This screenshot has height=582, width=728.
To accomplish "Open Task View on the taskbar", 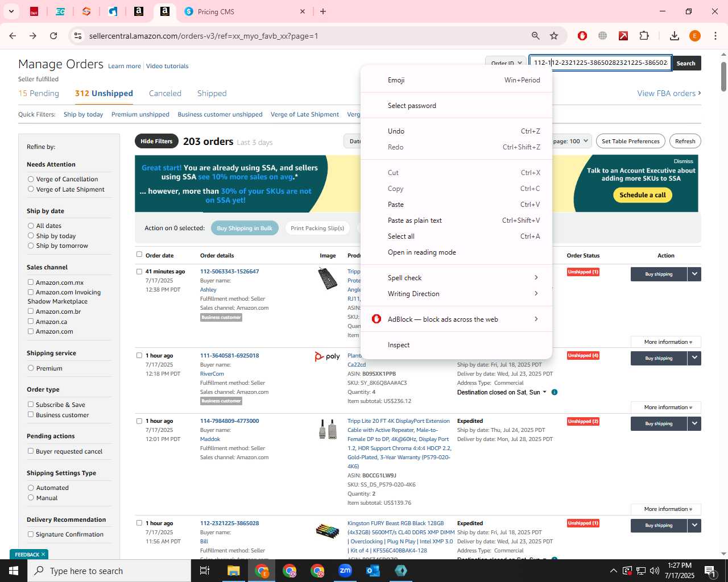I will [205, 571].
